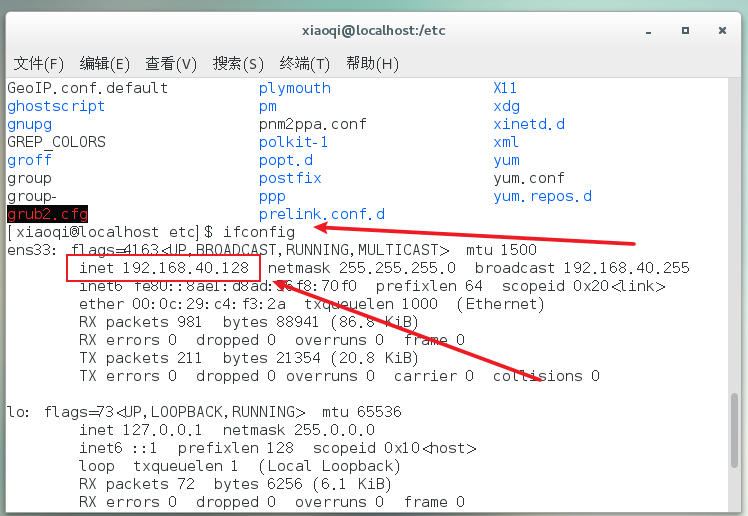Click the [xiaoqi@localhost etc]$ prompt
The width and height of the screenshot is (748, 516).
110,232
